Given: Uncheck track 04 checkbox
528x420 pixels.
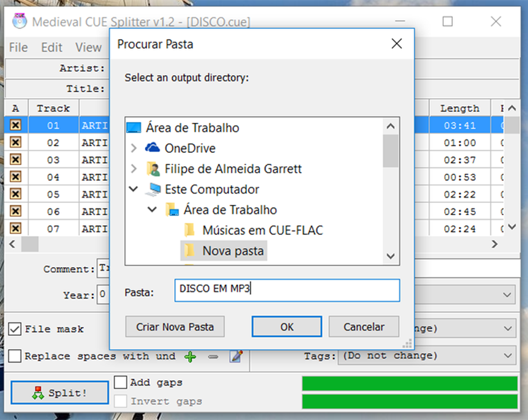Looking at the screenshot, I should (16, 176).
